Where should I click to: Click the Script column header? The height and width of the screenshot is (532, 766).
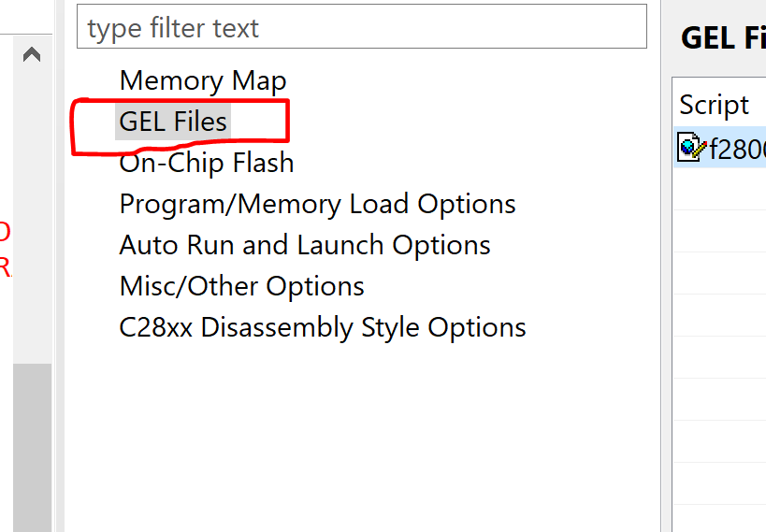pyautogui.click(x=714, y=105)
